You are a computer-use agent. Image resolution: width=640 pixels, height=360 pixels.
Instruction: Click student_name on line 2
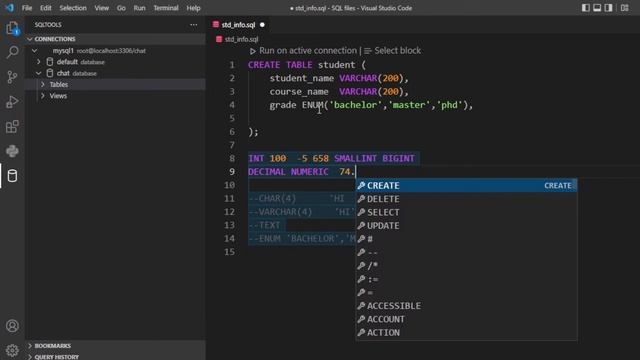[302, 78]
